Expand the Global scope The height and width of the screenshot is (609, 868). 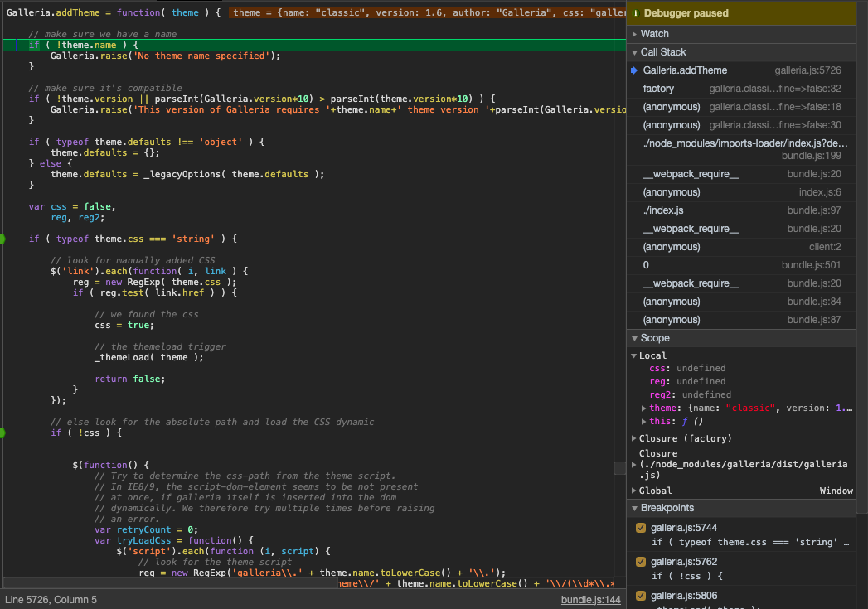coord(634,491)
